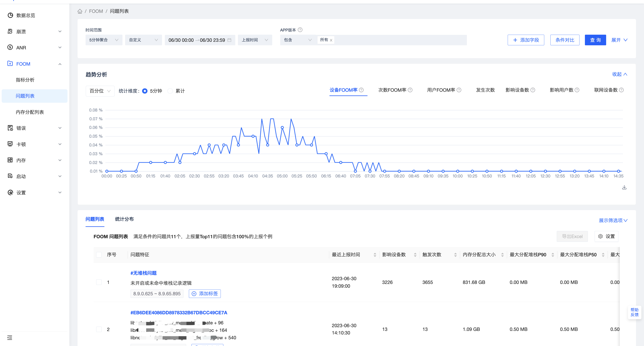Open the 包含 condition dropdown
This screenshot has height=346, width=644.
click(298, 40)
